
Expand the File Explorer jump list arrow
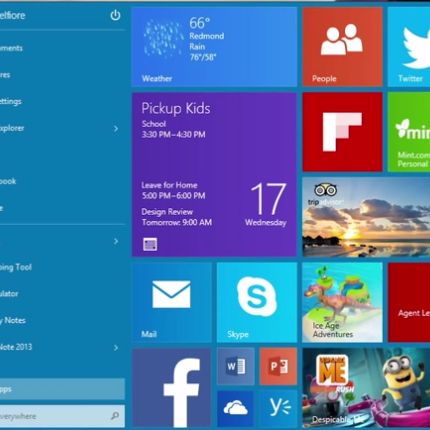116,129
